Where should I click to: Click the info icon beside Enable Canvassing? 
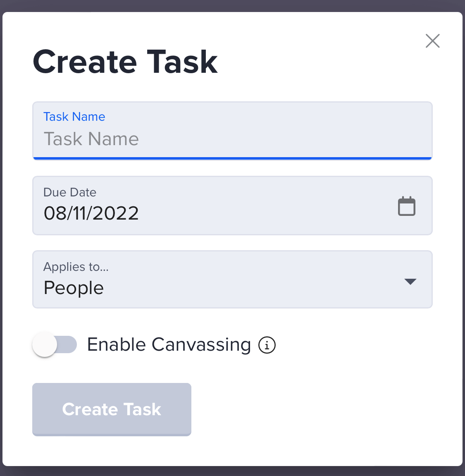(267, 344)
